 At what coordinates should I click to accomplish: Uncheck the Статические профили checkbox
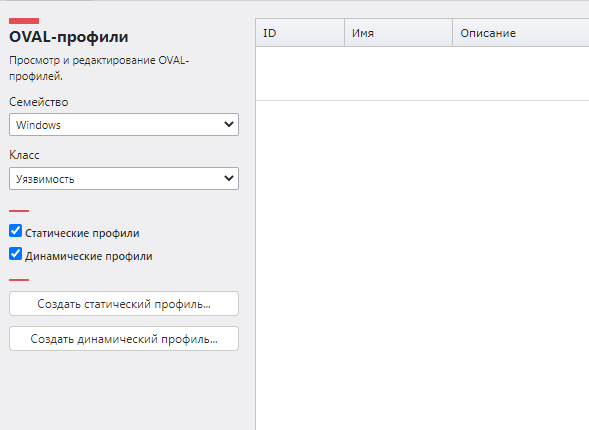pos(15,231)
